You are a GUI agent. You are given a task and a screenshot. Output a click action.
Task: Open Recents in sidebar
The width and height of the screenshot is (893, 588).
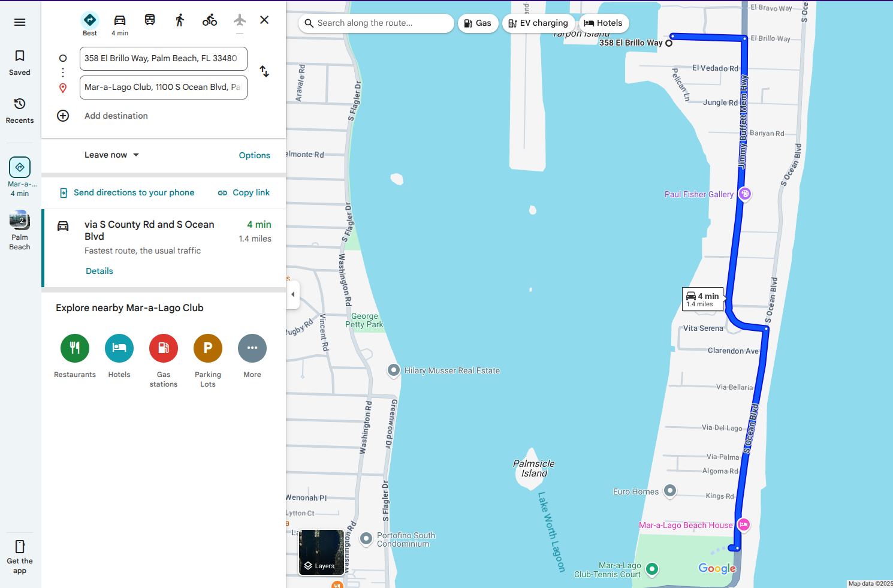[20, 111]
